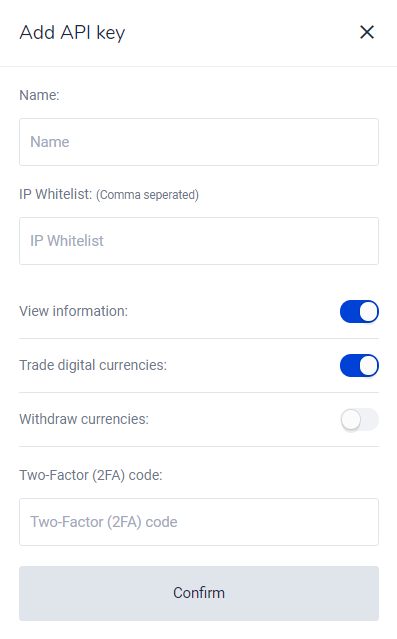Click the "Withdraw currencies:" label
The image size is (397, 639).
[x=84, y=419]
